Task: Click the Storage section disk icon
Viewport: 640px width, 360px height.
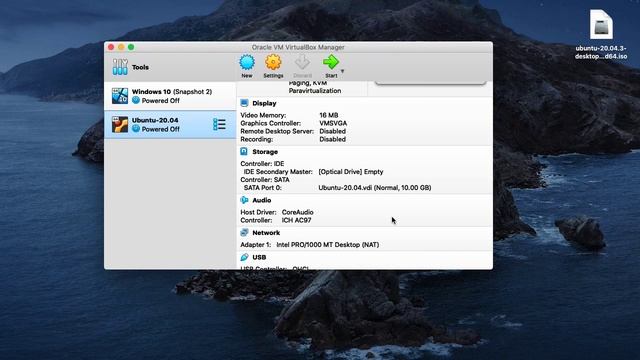Action: coord(244,151)
